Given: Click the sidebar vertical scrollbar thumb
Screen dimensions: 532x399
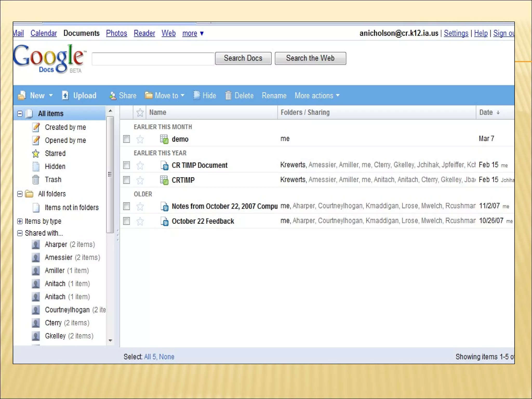Looking at the screenshot, I should click(110, 174).
